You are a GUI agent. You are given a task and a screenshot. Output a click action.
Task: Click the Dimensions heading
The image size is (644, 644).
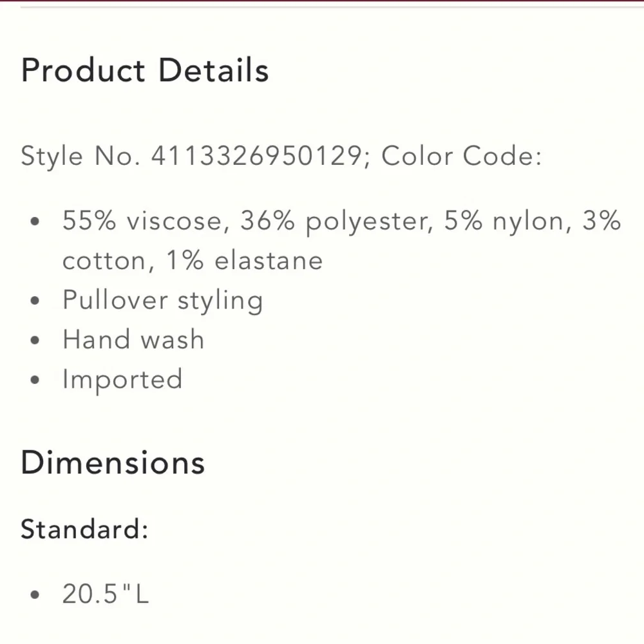(113, 463)
